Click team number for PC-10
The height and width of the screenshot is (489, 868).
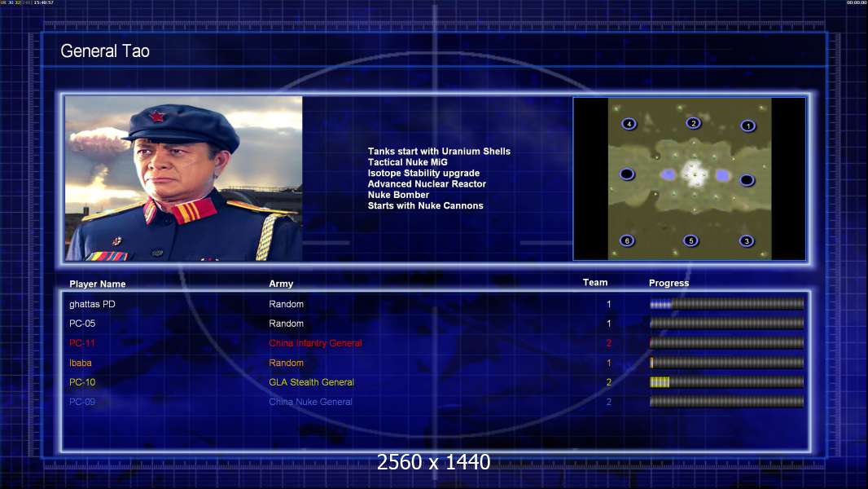(608, 382)
